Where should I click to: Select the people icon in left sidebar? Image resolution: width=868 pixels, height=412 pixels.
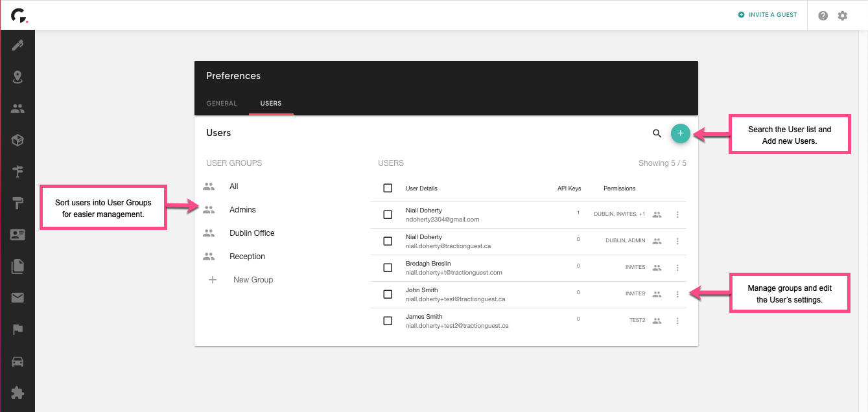click(x=18, y=108)
